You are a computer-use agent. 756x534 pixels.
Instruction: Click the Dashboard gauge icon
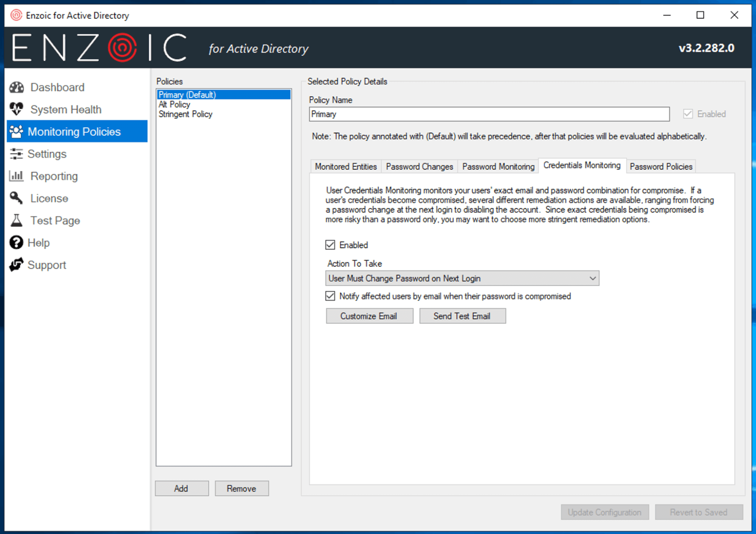pyautogui.click(x=17, y=87)
